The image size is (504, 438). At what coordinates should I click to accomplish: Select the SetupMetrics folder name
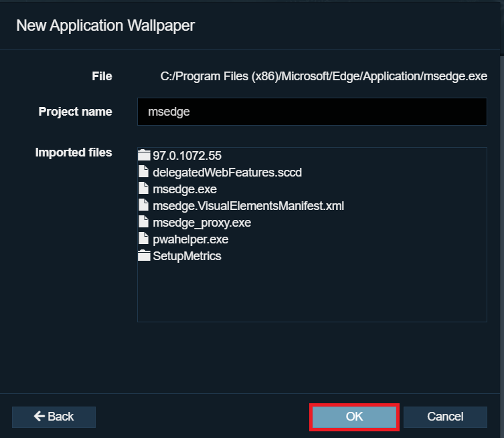(187, 256)
